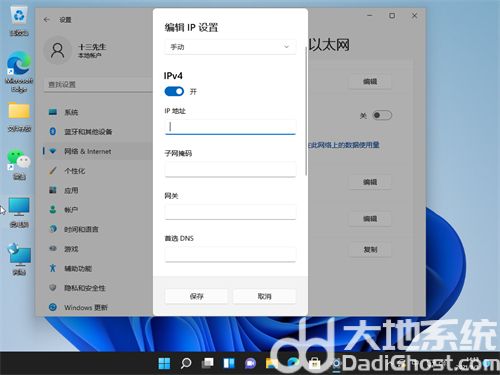This screenshot has width=500, height=375.
Task: Open Widgets panel from taskbar
Action: pos(229,363)
